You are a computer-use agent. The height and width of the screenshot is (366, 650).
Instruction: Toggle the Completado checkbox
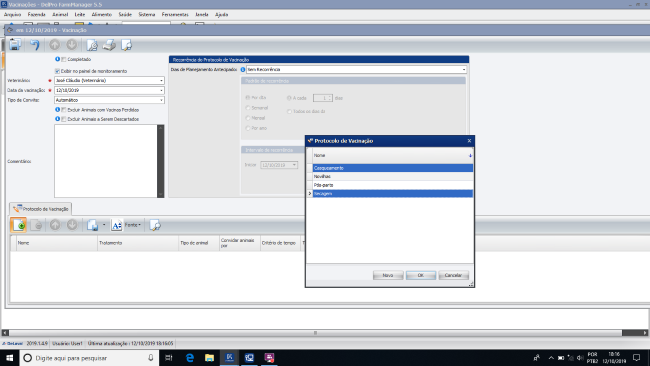[x=63, y=60]
